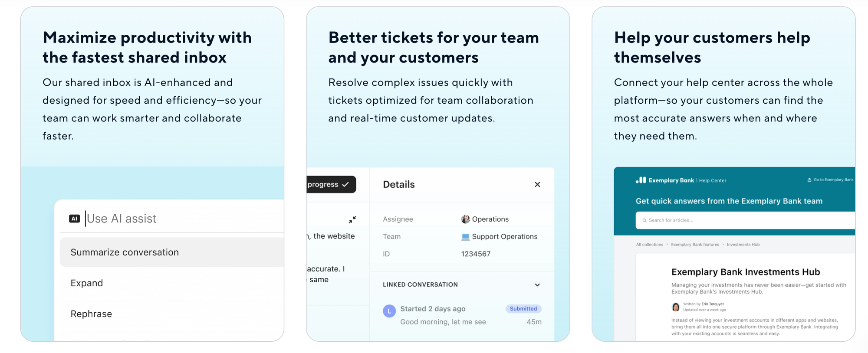
Task: Click the share icon beside 'Go to Exemplary Bank'
Action: tap(809, 180)
